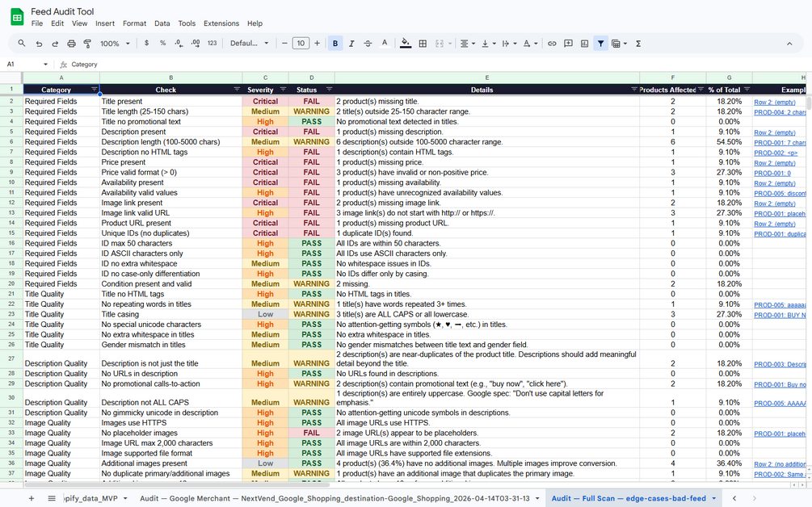812x507 pixels.
Task: Increase decimal places
Action: (196, 44)
